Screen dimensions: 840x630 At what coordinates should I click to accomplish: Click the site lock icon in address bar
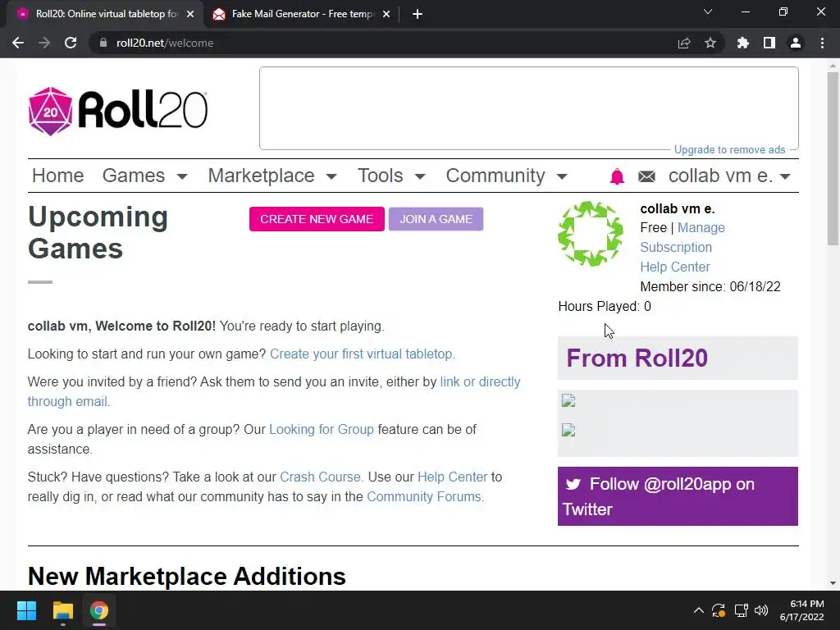(x=103, y=43)
